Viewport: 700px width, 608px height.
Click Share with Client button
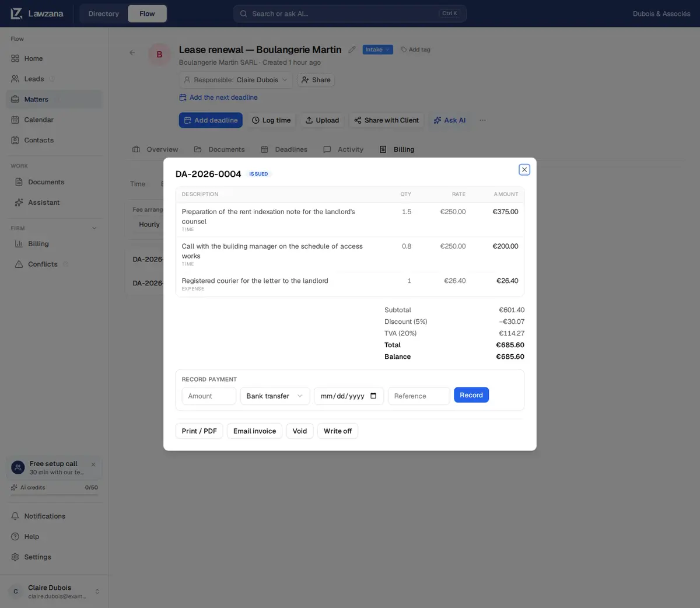point(387,120)
